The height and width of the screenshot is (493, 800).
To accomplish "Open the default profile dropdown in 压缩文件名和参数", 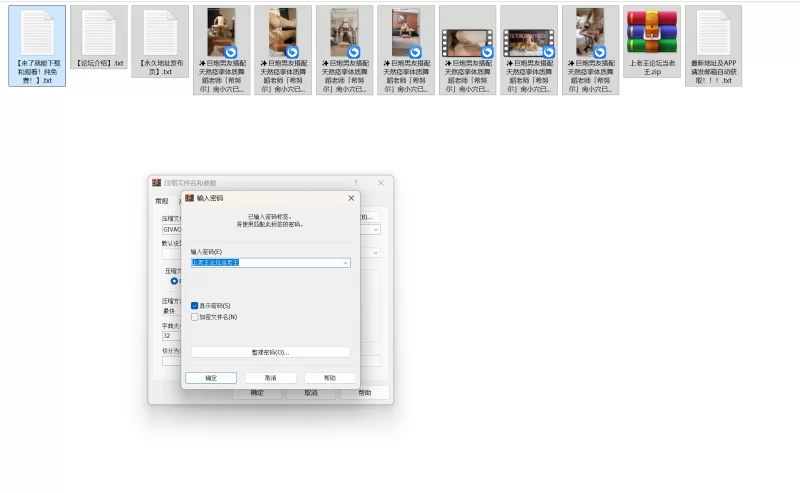I will point(376,253).
